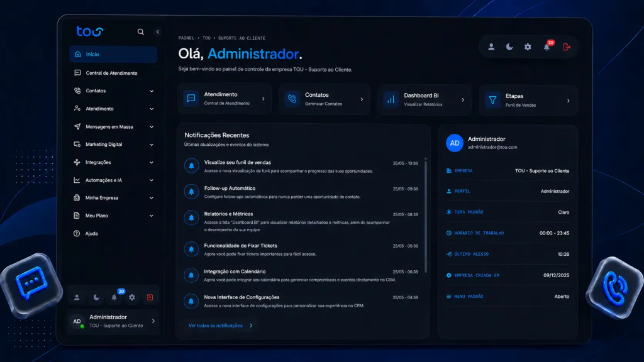
Task: Open the sidebar search icon
Action: (x=140, y=31)
